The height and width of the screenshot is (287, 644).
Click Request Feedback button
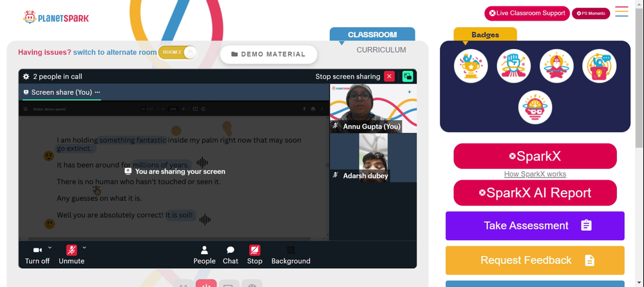click(x=535, y=261)
